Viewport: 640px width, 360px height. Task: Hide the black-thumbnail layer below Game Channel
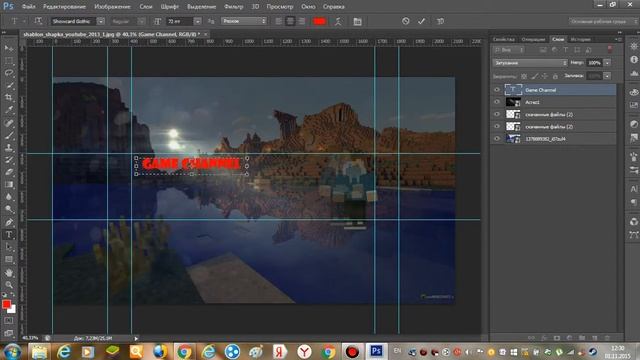click(497, 102)
